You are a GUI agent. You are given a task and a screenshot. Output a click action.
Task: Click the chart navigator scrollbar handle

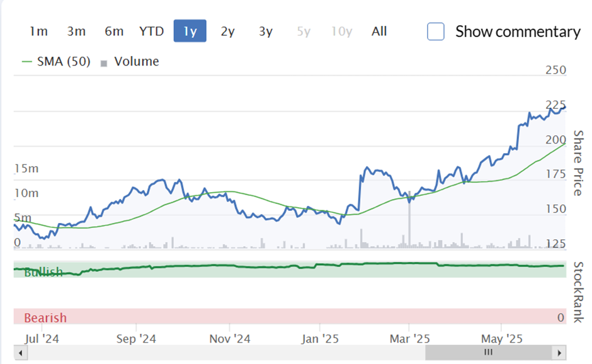click(489, 353)
